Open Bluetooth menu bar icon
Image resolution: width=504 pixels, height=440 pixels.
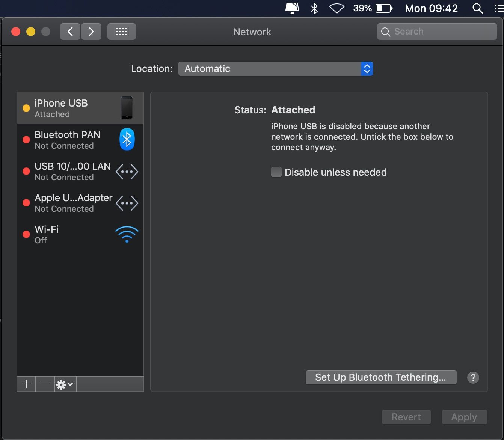314,8
